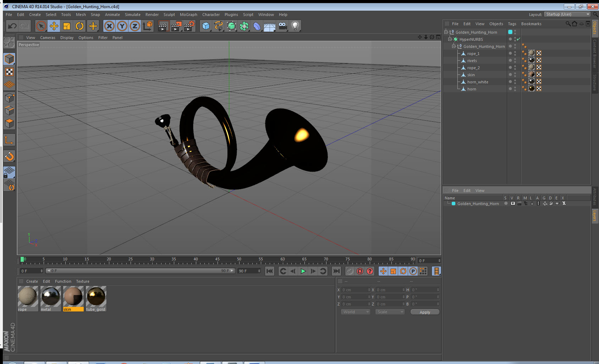Screen dimensions: 599x364
Task: Open the spline tools icon
Action: coord(219,26)
